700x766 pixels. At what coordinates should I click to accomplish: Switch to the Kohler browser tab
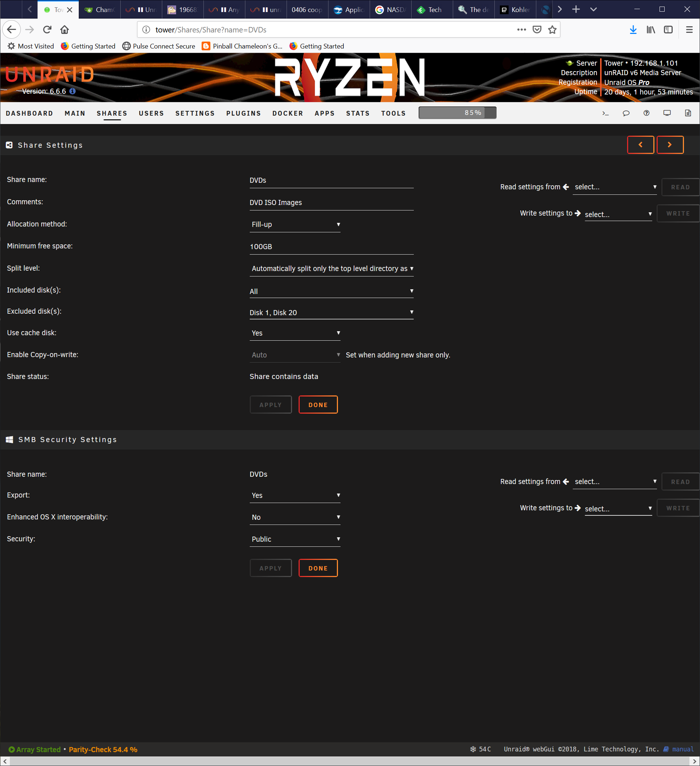[515, 9]
